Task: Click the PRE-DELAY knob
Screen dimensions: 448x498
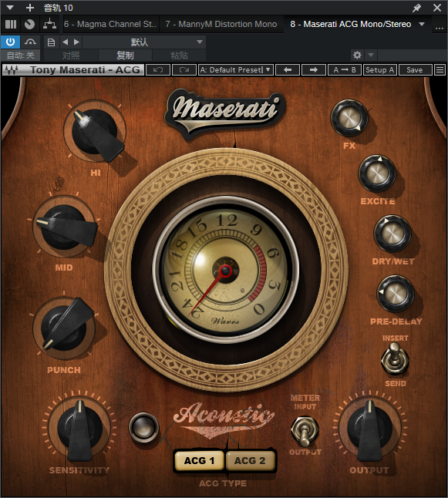Action: (395, 294)
